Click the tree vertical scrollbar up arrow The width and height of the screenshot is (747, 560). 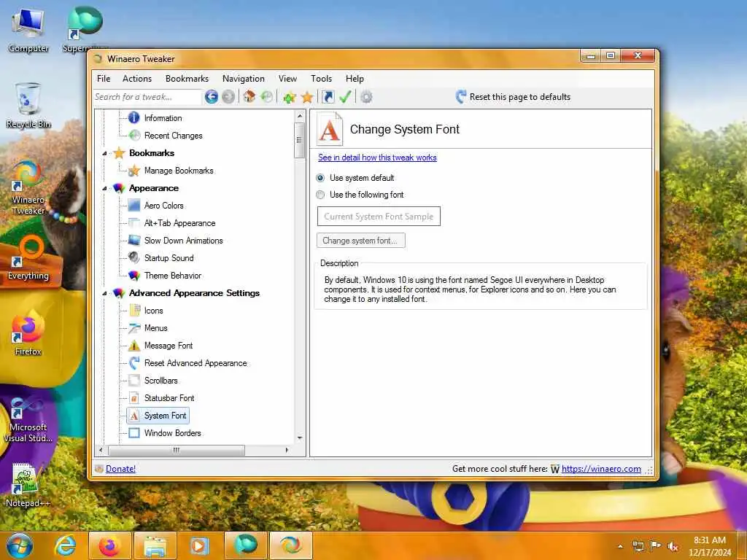coord(300,116)
